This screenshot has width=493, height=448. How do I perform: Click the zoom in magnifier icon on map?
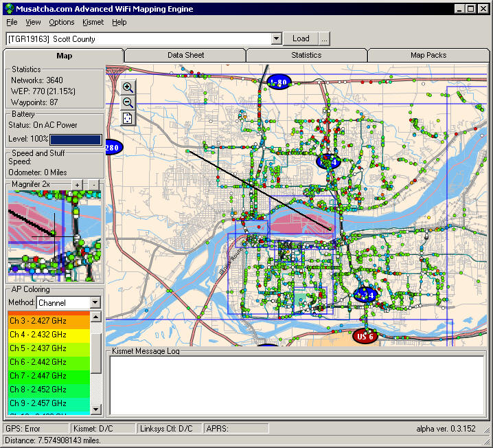point(128,87)
